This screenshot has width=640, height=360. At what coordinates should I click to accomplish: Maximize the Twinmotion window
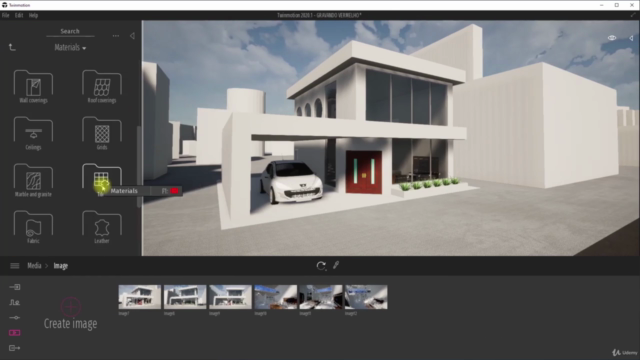(x=617, y=5)
